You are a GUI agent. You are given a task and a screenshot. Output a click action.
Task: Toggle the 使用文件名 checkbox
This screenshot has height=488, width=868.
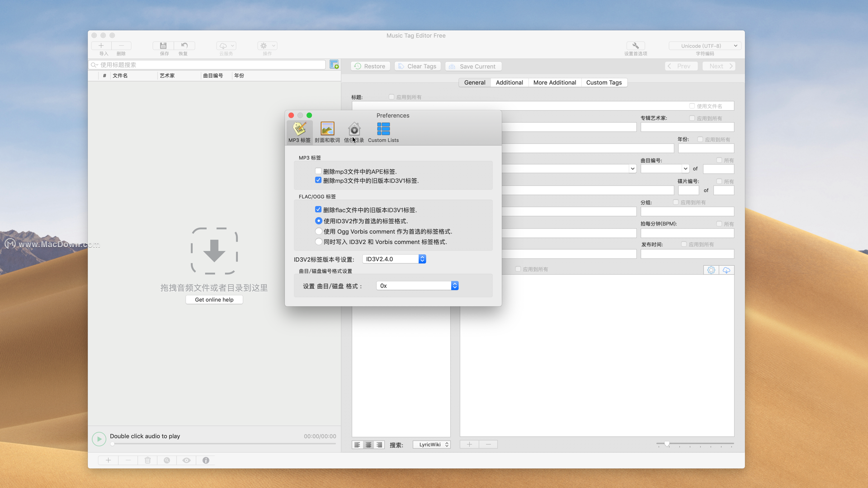(692, 106)
